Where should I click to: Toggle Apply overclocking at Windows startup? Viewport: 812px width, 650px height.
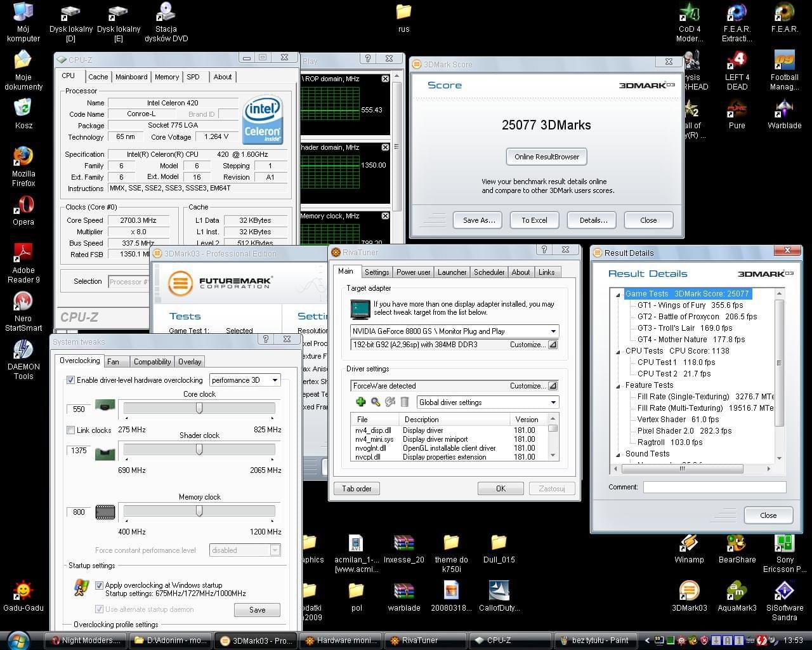tap(99, 585)
